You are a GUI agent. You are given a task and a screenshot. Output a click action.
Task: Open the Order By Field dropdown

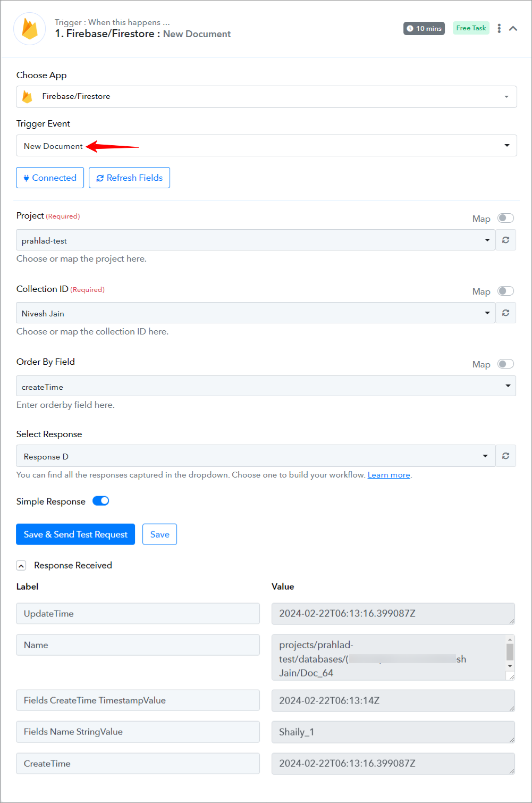266,386
